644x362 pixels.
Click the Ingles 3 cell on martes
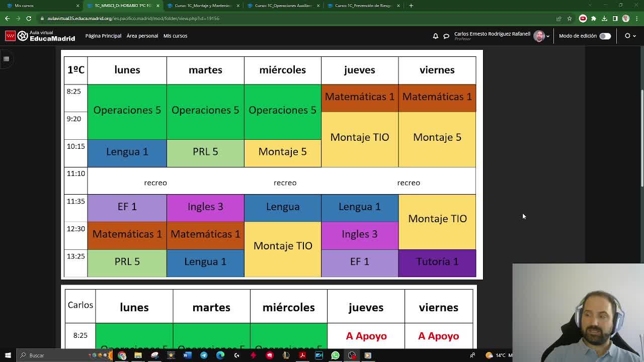(x=205, y=207)
